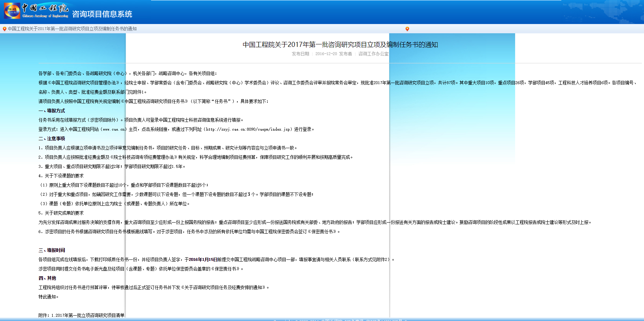Click the section heading 二、注意事项
The width and height of the screenshot is (644, 321).
click(52, 139)
